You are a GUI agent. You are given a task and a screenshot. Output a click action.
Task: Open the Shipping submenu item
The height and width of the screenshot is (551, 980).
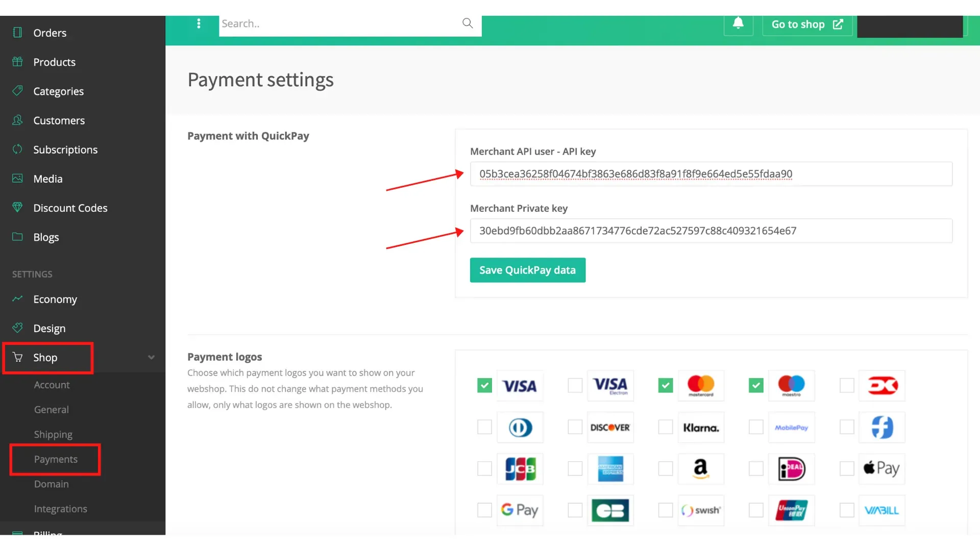tap(53, 435)
